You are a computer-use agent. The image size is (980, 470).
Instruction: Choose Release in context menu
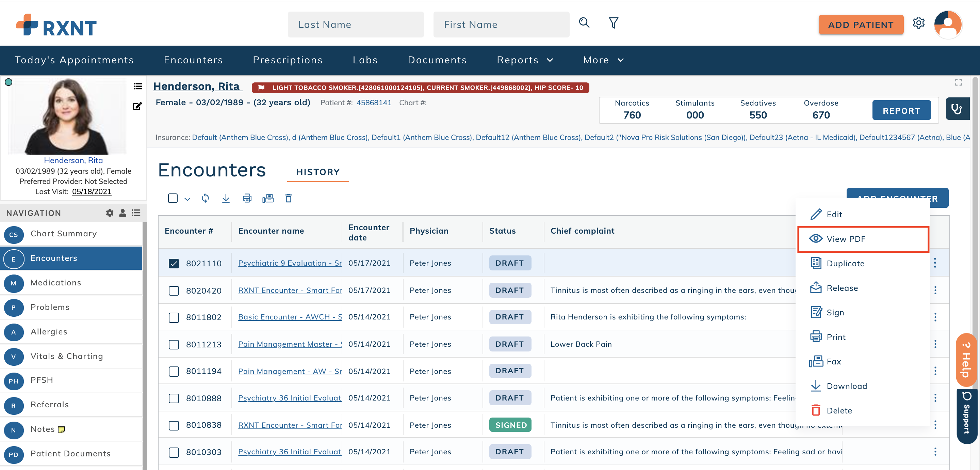(x=863, y=288)
